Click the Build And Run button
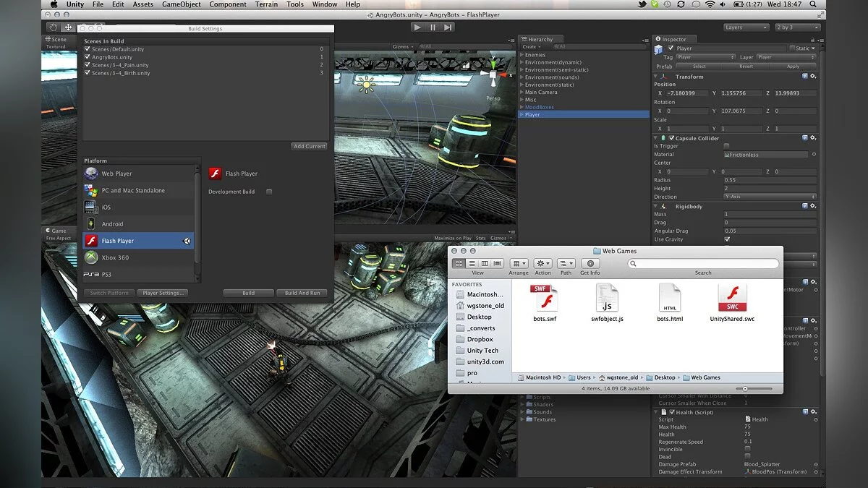The width and height of the screenshot is (868, 488). [302, 293]
